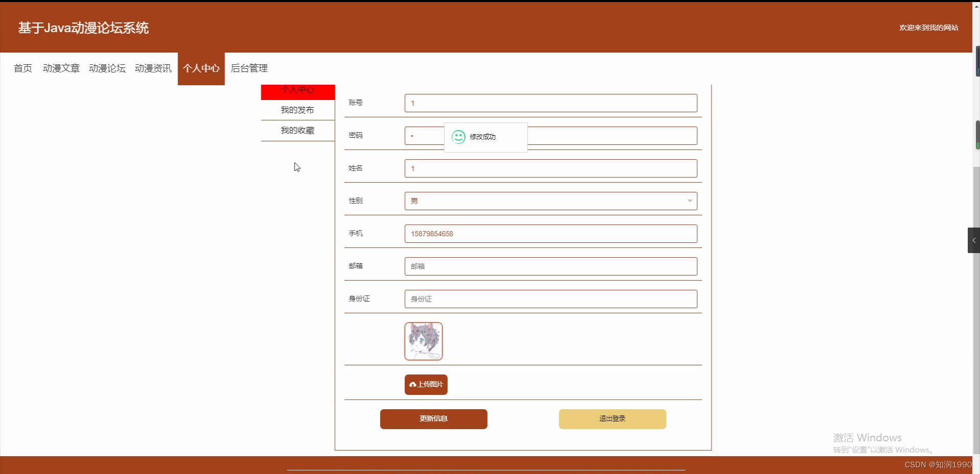Open 我的发布 in the sidebar
Viewport: 980px width, 474px height.
tap(297, 109)
